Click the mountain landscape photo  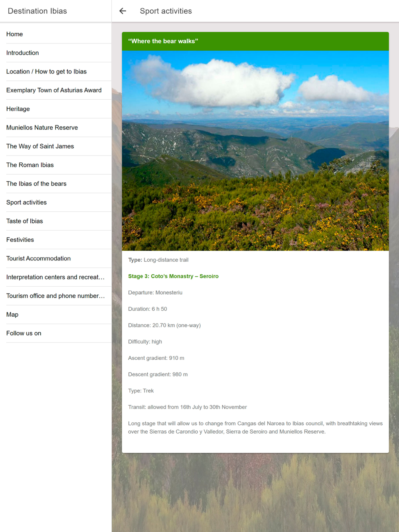click(x=255, y=151)
